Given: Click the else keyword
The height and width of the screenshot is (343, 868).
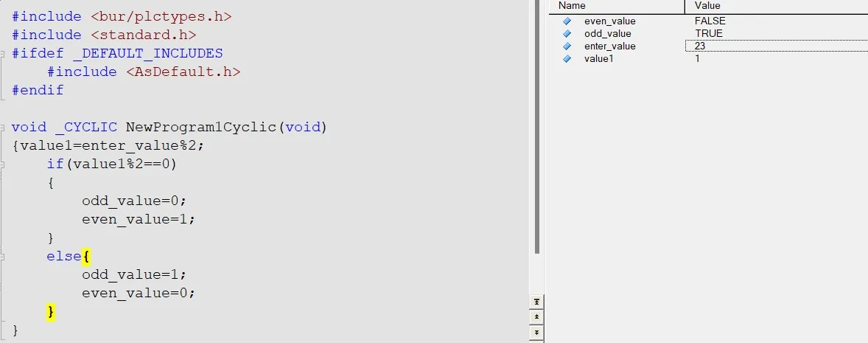Looking at the screenshot, I should click(64, 257).
